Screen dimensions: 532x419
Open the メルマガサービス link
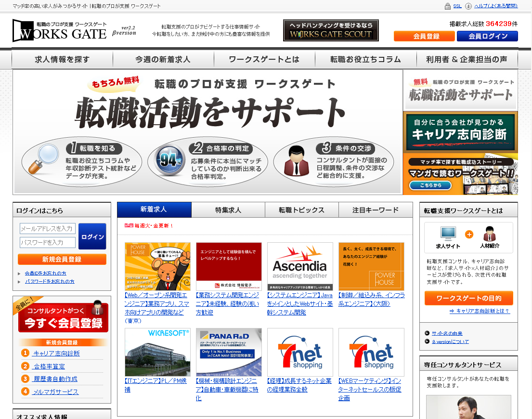point(56,392)
